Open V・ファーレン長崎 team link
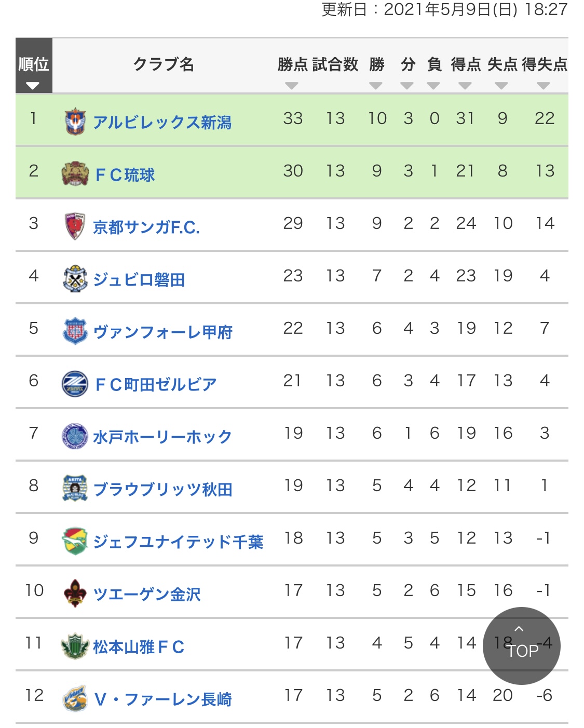This screenshot has height=728, width=584. coord(163,699)
